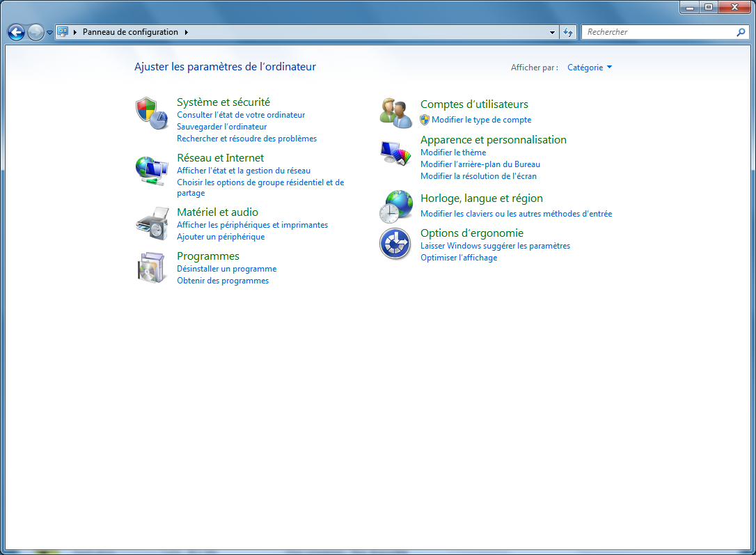Click the refresh button beside address bar
This screenshot has height=555, width=756.
coord(568,32)
